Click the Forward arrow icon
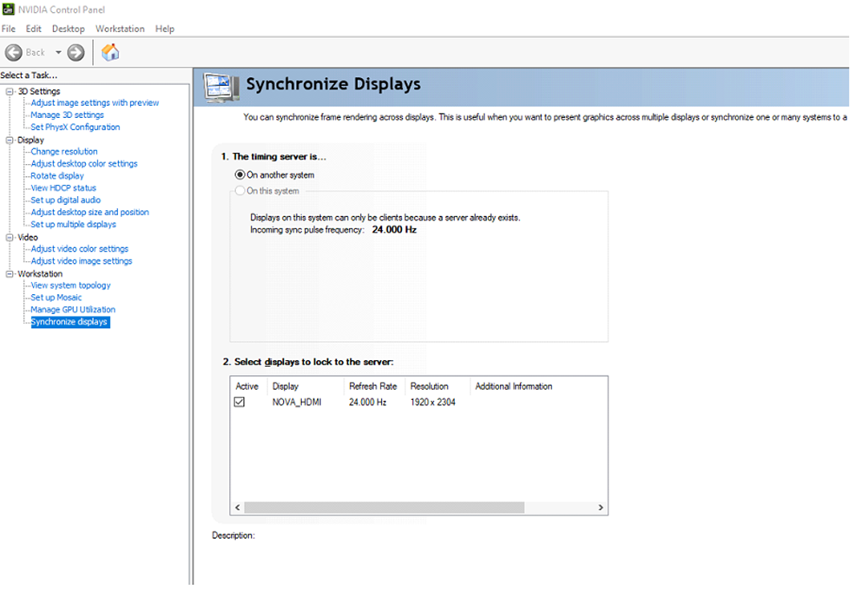Screen dimensions: 868x597 click(x=76, y=53)
